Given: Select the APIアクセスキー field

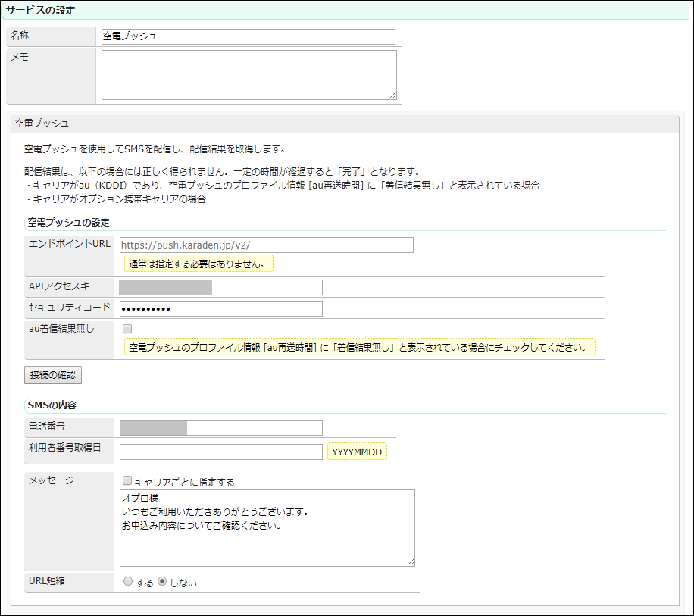Looking at the screenshot, I should coord(220,287).
